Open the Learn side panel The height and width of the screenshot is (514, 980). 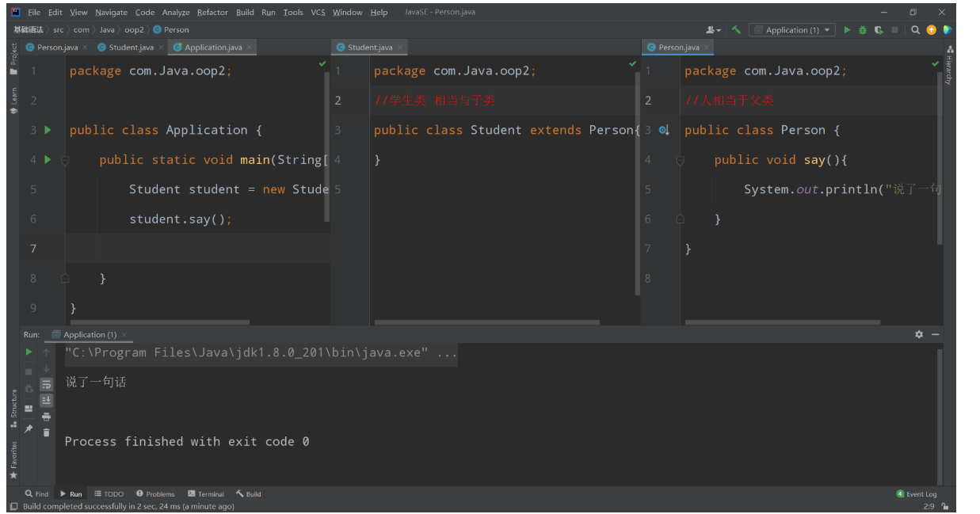point(13,101)
